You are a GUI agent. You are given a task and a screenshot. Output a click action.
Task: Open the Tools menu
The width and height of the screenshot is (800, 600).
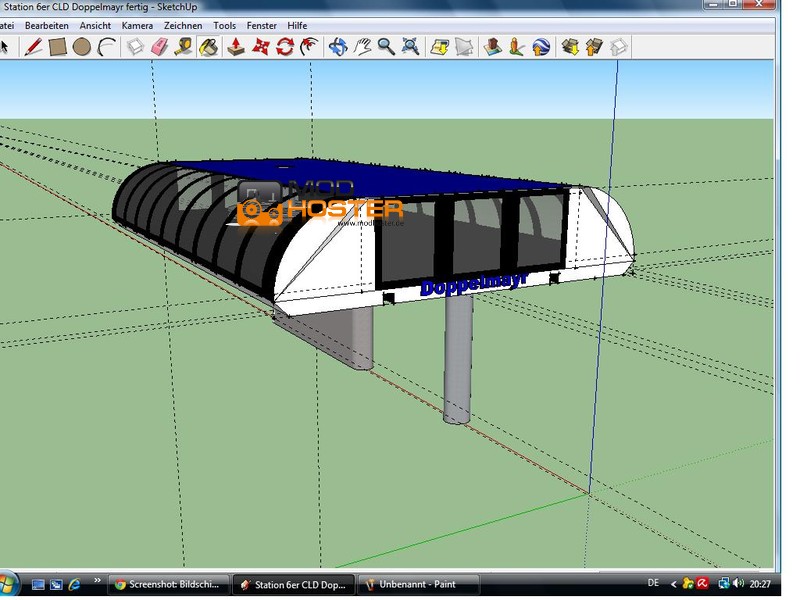click(x=224, y=26)
